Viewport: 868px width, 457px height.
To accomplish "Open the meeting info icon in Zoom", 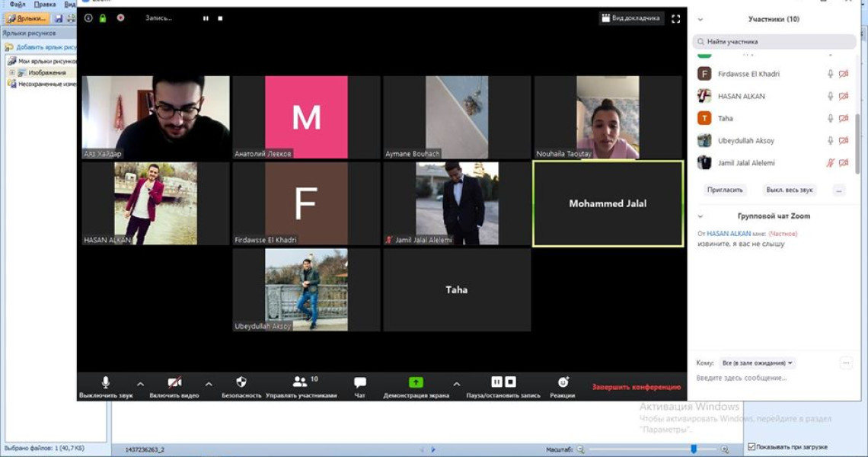I will [x=88, y=18].
